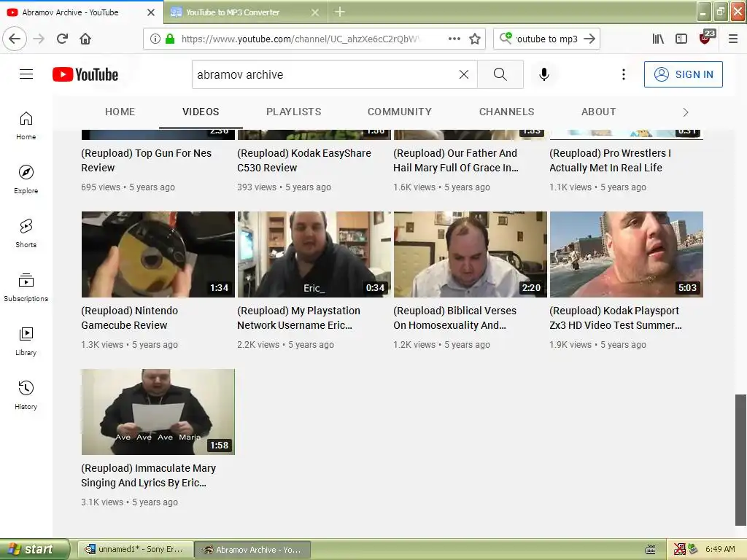Play the Nintendo Gamecube Review thumbnail

[158, 254]
